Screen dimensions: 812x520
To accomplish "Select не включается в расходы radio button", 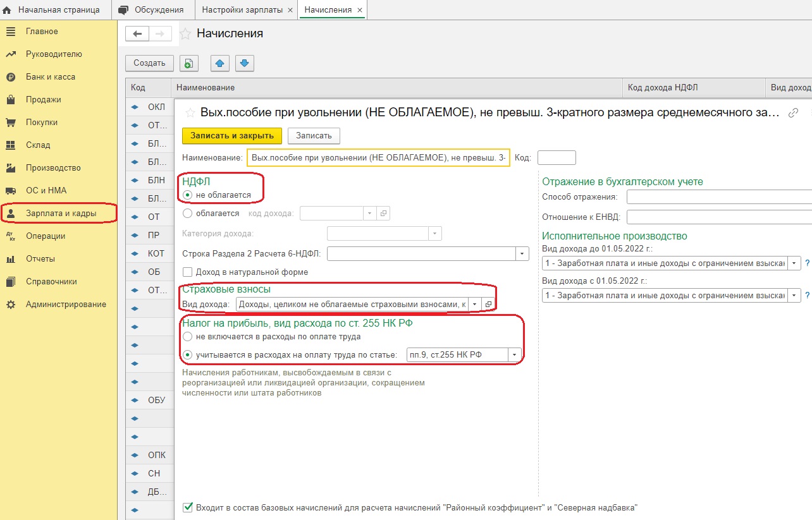I will [187, 337].
